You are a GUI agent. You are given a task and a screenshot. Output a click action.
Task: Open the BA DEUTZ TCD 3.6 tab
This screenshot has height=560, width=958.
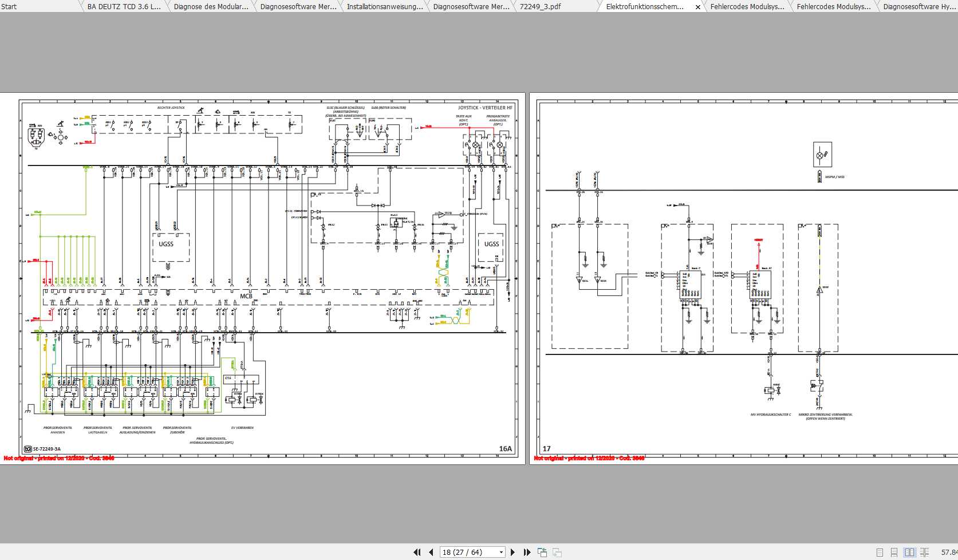pos(124,7)
